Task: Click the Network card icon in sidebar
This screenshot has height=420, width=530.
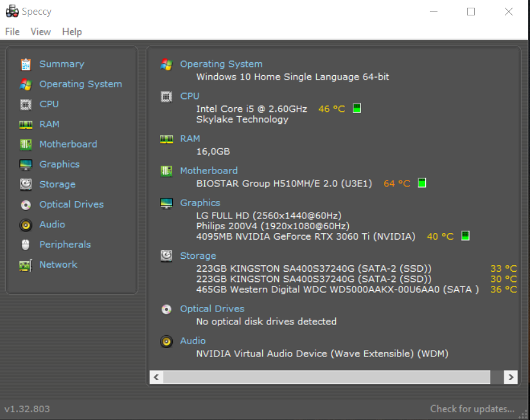Action: pos(26,265)
